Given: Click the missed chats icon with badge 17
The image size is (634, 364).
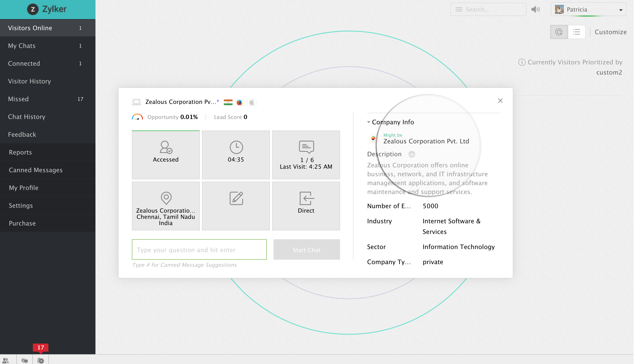Looking at the screenshot, I should pos(40,360).
